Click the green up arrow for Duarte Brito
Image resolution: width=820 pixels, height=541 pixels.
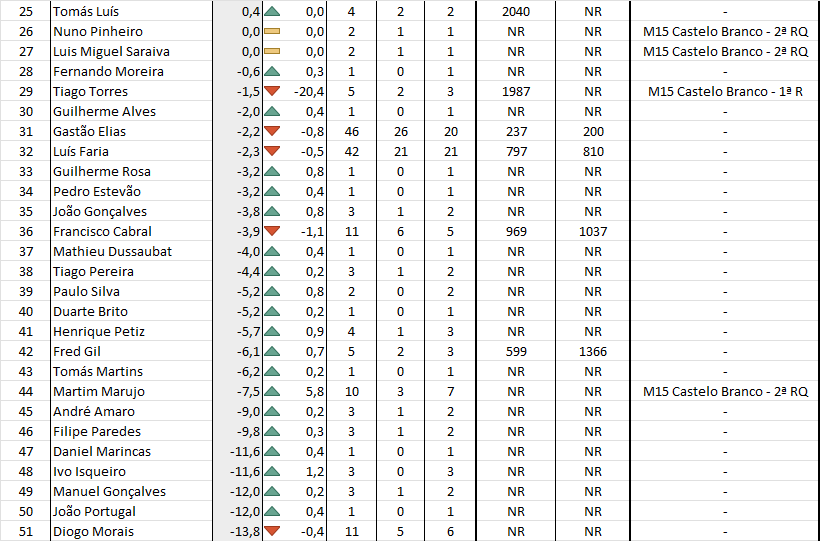(x=272, y=311)
